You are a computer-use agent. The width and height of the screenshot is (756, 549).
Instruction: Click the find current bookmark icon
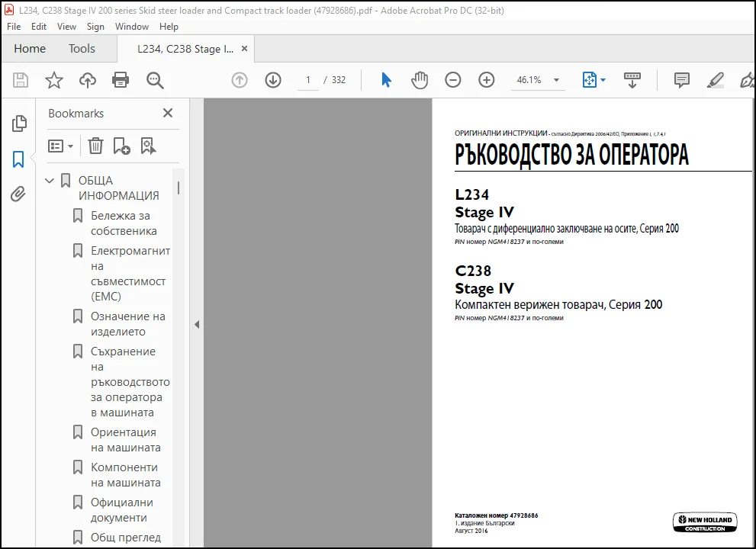coord(149,146)
